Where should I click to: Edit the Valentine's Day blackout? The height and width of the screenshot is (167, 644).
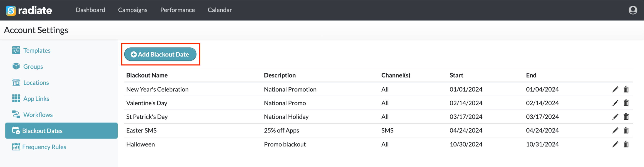click(x=615, y=103)
